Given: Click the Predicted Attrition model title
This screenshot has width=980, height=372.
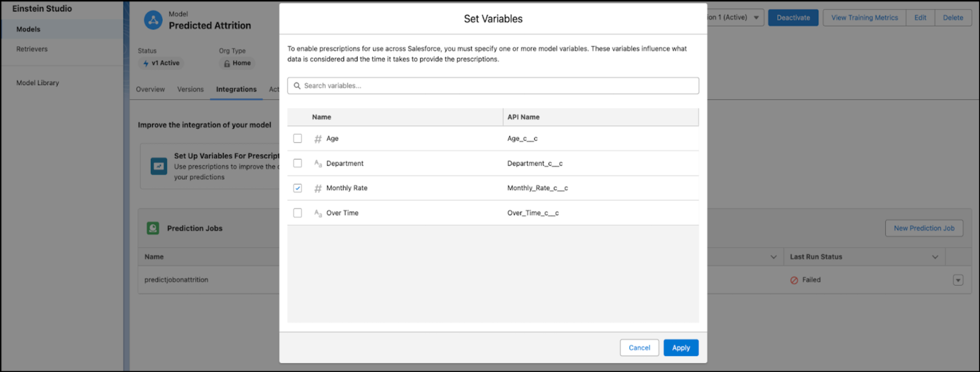Looking at the screenshot, I should tap(210, 26).
